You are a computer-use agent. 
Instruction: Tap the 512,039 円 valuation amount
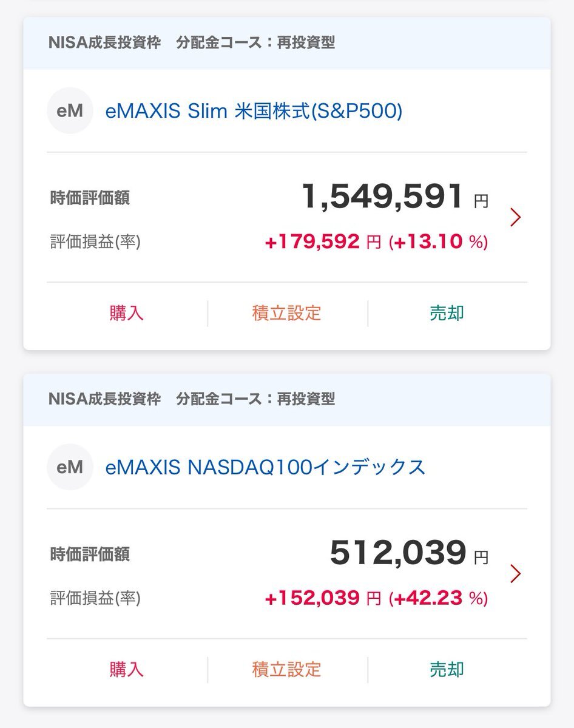[x=408, y=554]
